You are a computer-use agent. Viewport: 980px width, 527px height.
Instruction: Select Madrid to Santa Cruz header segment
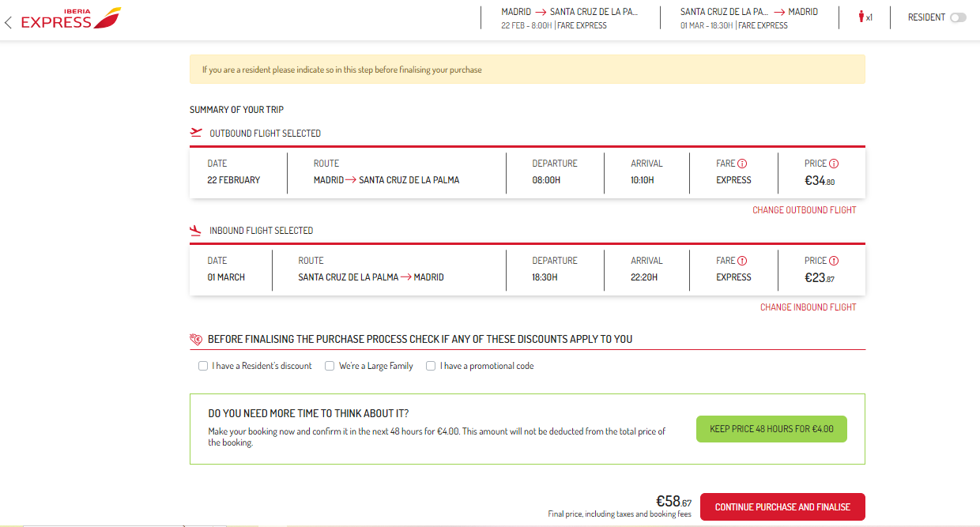point(569,18)
